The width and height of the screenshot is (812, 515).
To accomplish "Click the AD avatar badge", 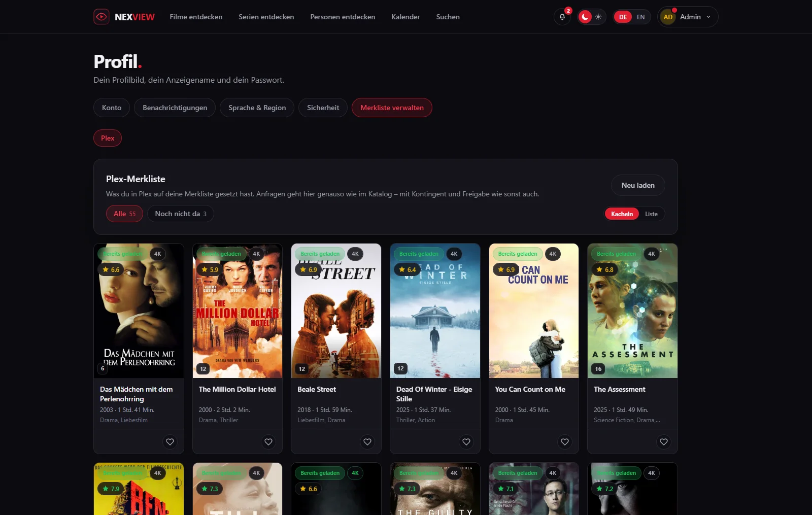I will [x=668, y=17].
